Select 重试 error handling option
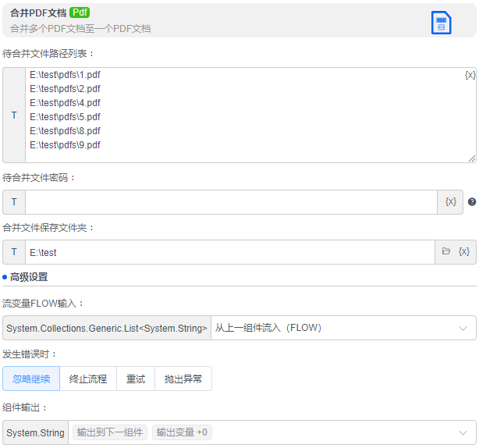Screen dimensions: 479x448 pos(136,379)
